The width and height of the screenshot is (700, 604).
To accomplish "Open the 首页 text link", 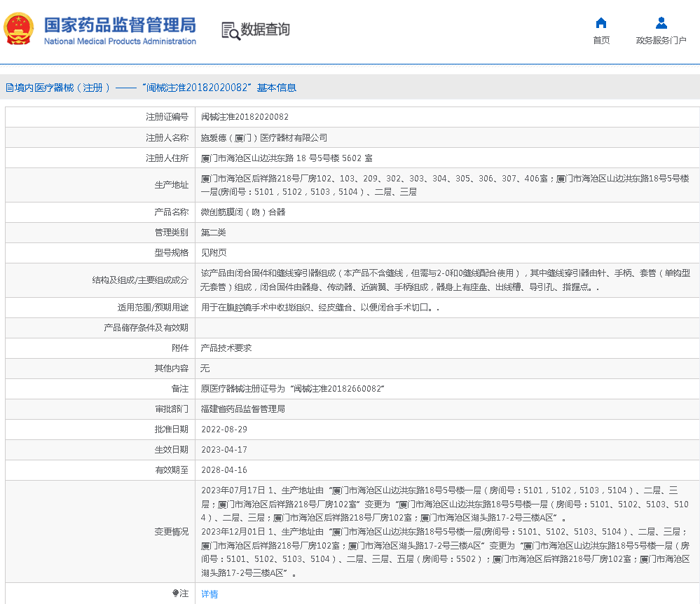I will pyautogui.click(x=601, y=41).
